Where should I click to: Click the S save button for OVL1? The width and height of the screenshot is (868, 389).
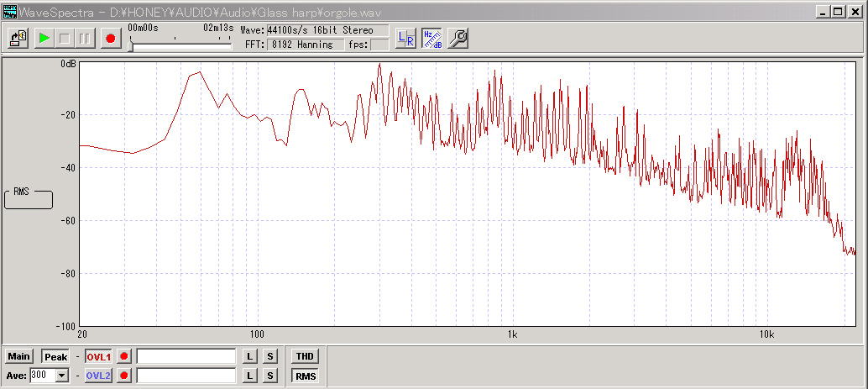269,356
